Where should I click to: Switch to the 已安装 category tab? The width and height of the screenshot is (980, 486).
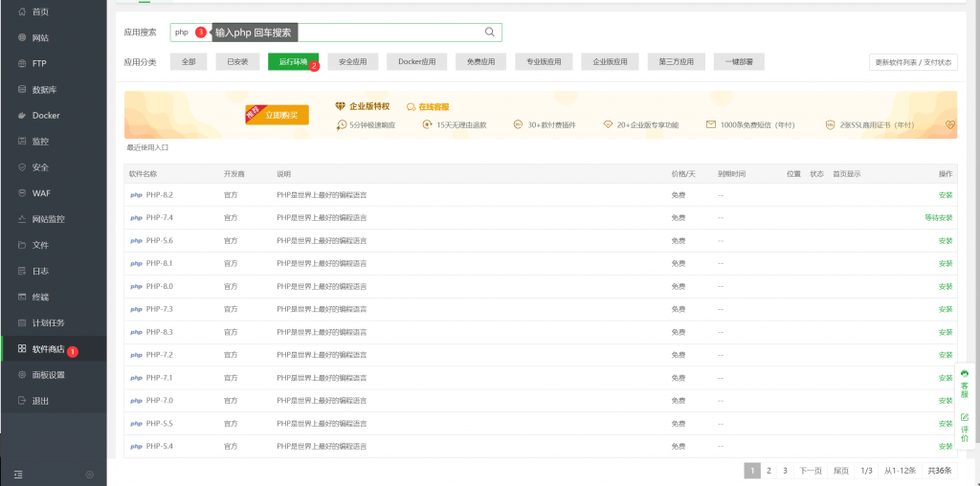pos(232,62)
